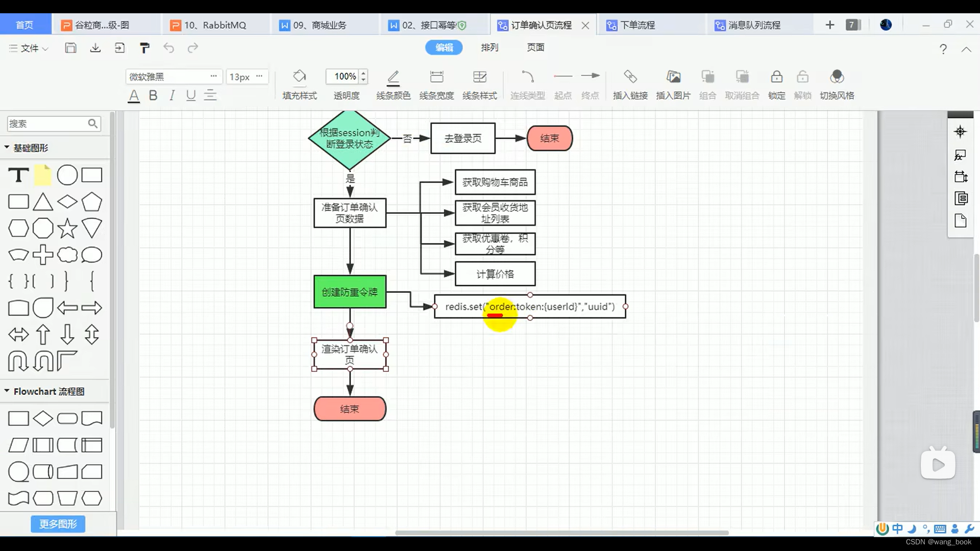Screen dimensions: 980x551
Task: Click 线条颜色 line color pencil icon
Action: click(x=393, y=77)
